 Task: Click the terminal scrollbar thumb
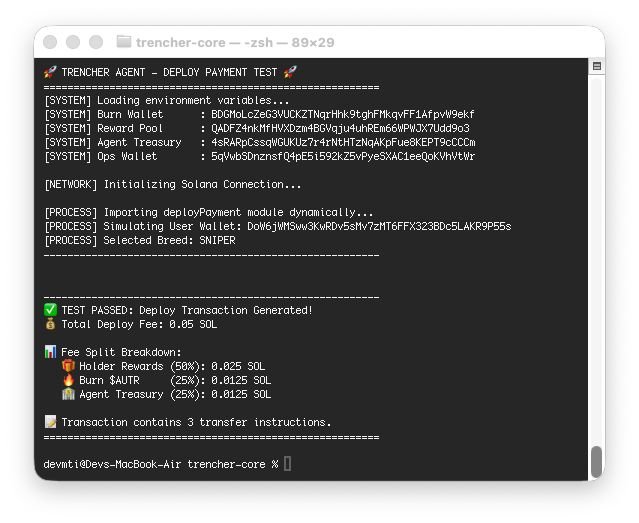click(x=597, y=461)
